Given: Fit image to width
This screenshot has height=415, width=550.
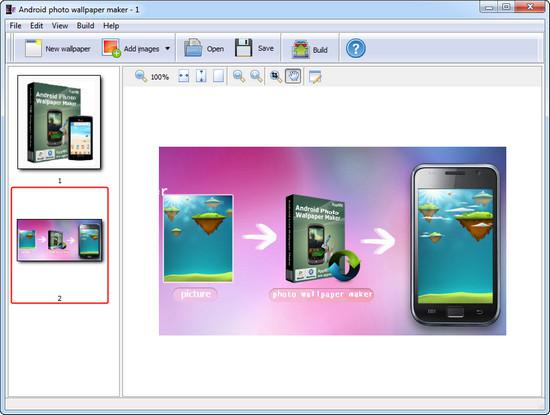Looking at the screenshot, I should 183,76.
